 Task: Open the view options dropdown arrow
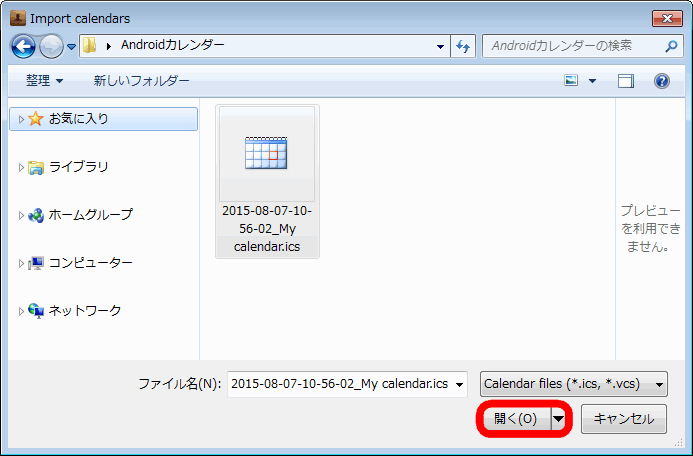tap(592, 81)
